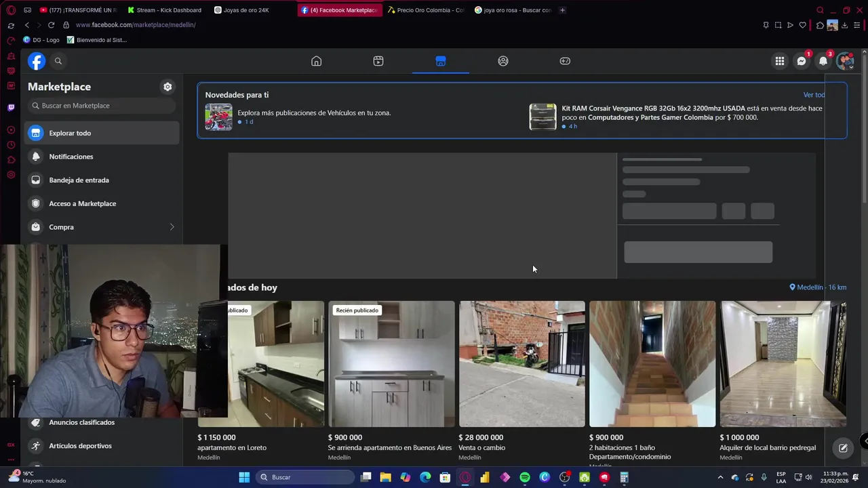Open 2 habitaciones 1 baño listing photo

(652, 364)
